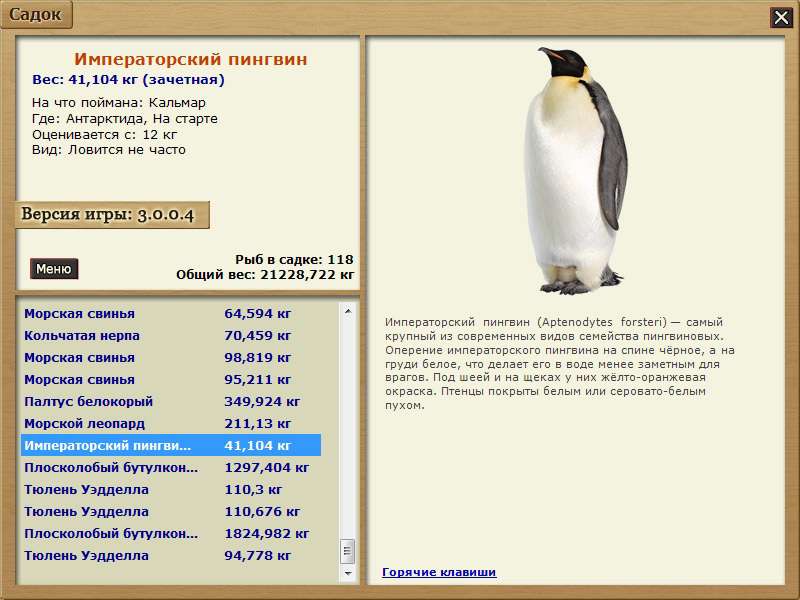Click the emperor penguin picture
Screen dimensions: 800x600
tap(575, 172)
